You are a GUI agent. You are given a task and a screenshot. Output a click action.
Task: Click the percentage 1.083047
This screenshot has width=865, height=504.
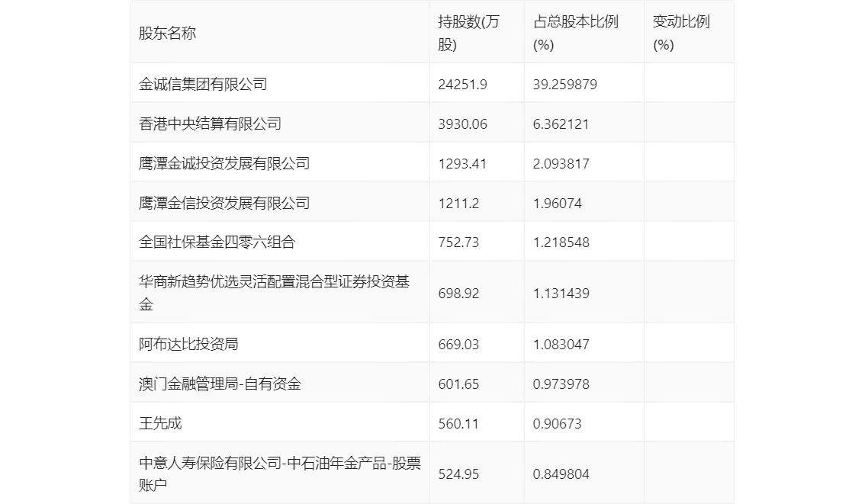tap(561, 345)
